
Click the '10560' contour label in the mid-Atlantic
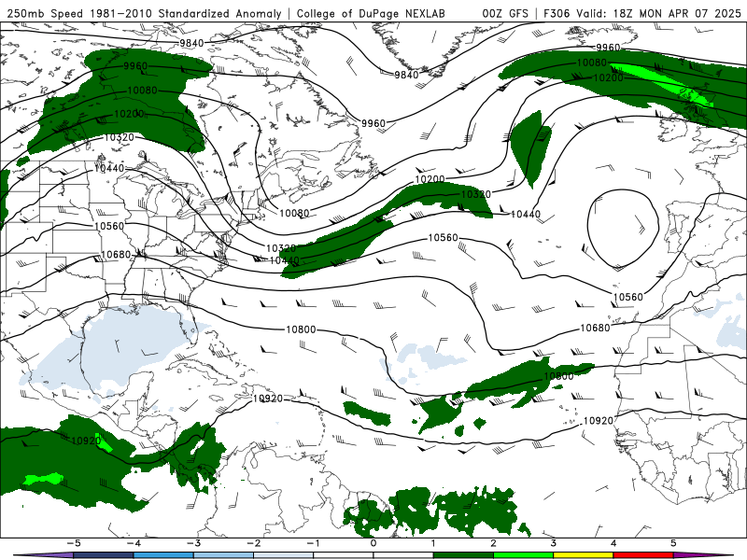tap(443, 238)
